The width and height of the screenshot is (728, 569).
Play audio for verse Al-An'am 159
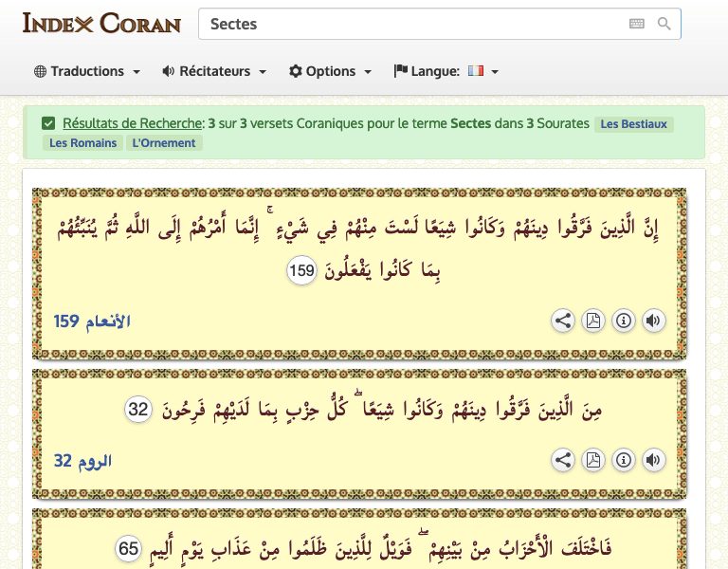point(653,321)
